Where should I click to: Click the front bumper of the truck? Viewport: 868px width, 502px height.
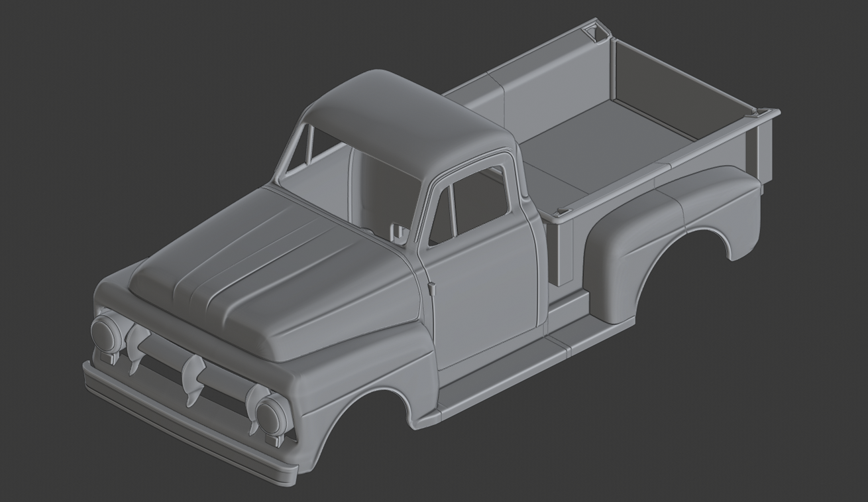[x=189, y=423]
